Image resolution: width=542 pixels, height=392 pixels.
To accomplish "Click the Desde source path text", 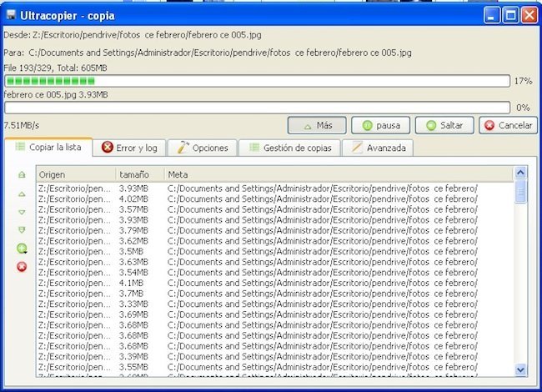I will (x=133, y=35).
